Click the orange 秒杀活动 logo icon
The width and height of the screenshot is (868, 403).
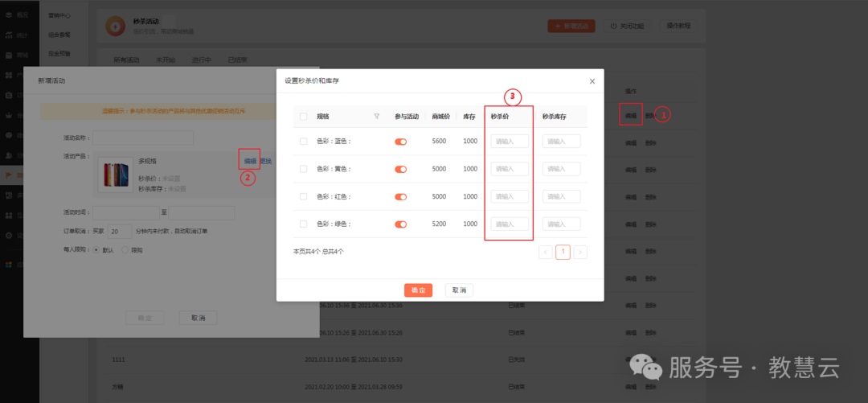pyautogui.click(x=117, y=27)
